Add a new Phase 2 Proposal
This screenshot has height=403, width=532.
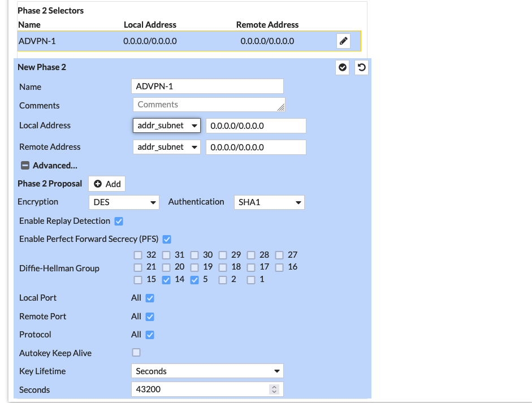[107, 184]
